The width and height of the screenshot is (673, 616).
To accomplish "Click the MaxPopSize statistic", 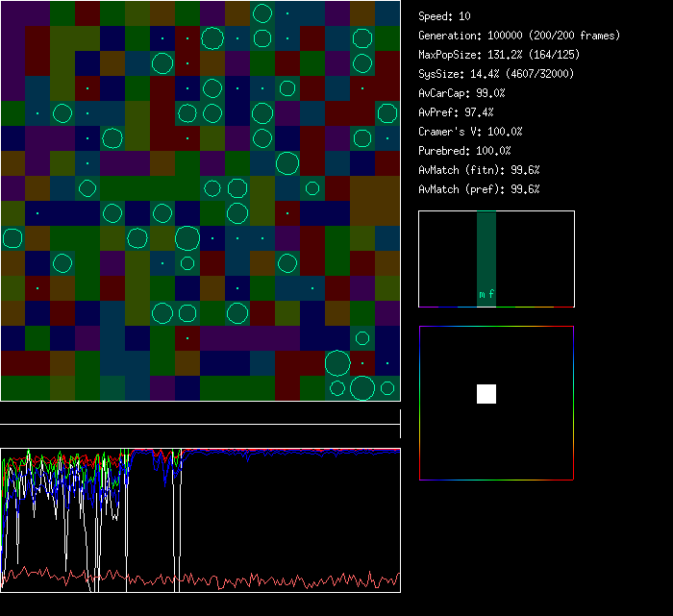I will coord(494,55).
